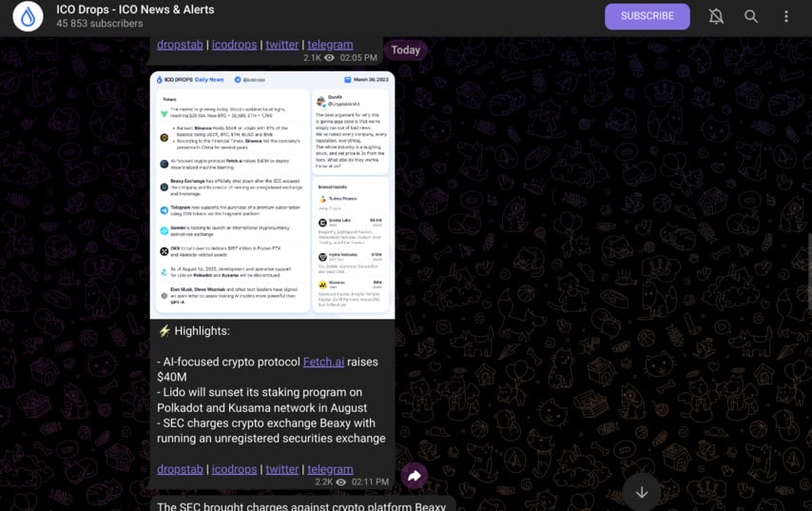Open the dropstab link under the highlights
The width and height of the screenshot is (812, 511).
[x=180, y=469]
